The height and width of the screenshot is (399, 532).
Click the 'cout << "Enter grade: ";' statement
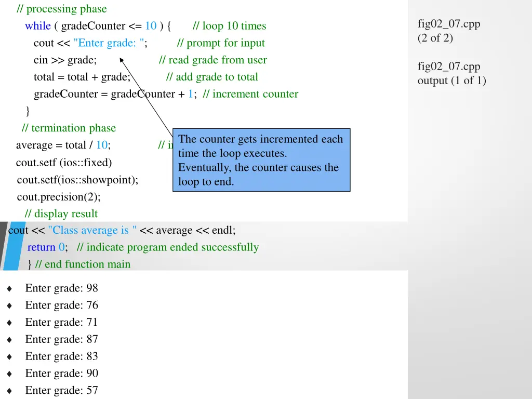pyautogui.click(x=90, y=43)
